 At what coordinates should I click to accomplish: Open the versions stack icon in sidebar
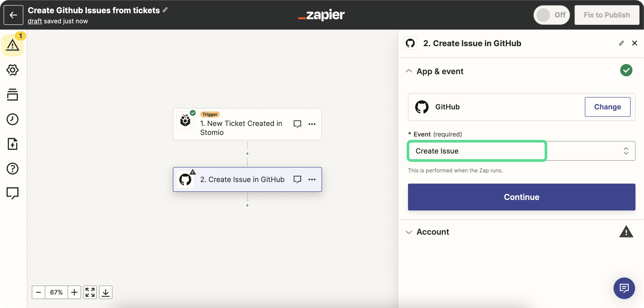13,95
